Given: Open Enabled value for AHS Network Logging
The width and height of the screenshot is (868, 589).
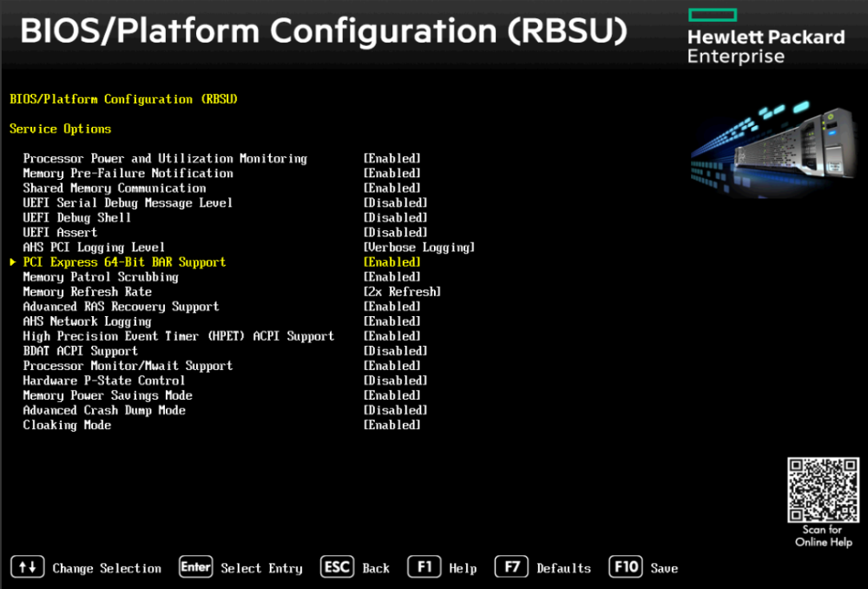Looking at the screenshot, I should pyautogui.click(x=392, y=321).
